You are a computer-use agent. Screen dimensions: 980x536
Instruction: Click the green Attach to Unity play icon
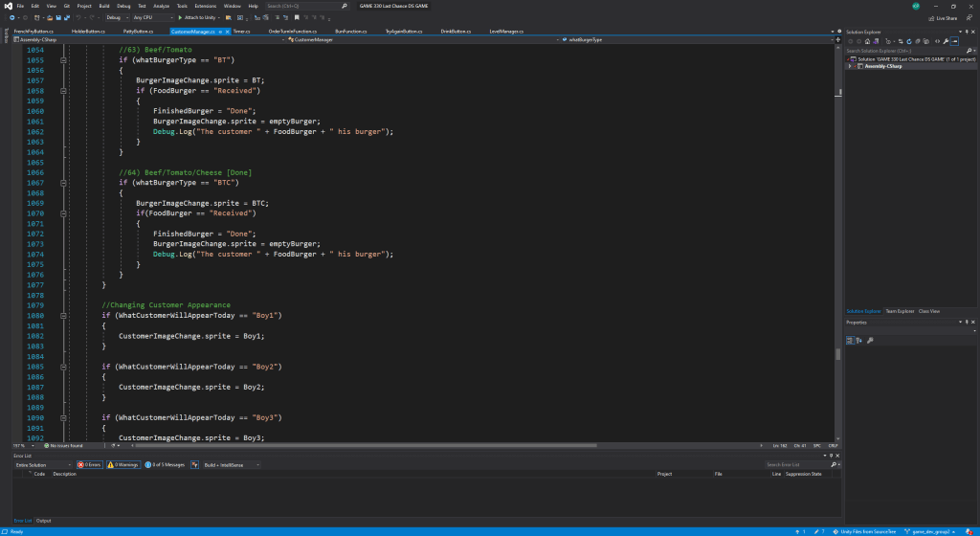point(180,17)
